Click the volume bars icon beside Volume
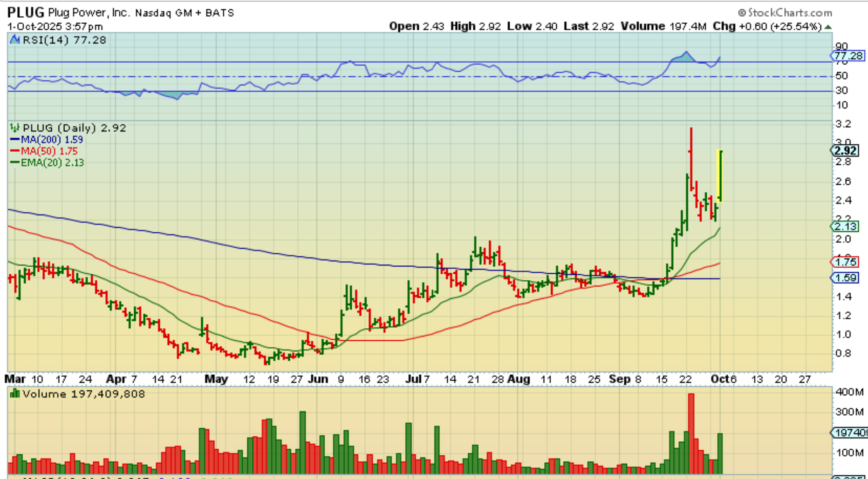Viewport: 868px width, 479px height. point(15,394)
